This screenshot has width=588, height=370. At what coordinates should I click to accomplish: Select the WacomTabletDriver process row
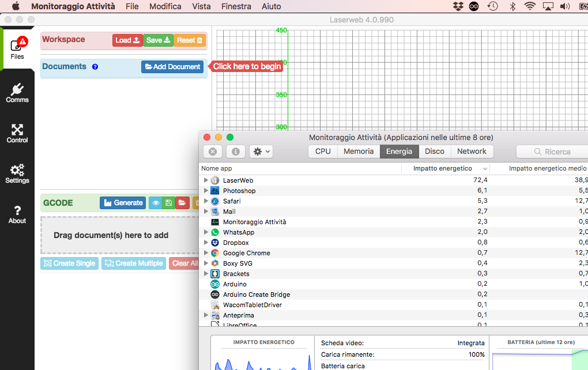[x=393, y=305]
